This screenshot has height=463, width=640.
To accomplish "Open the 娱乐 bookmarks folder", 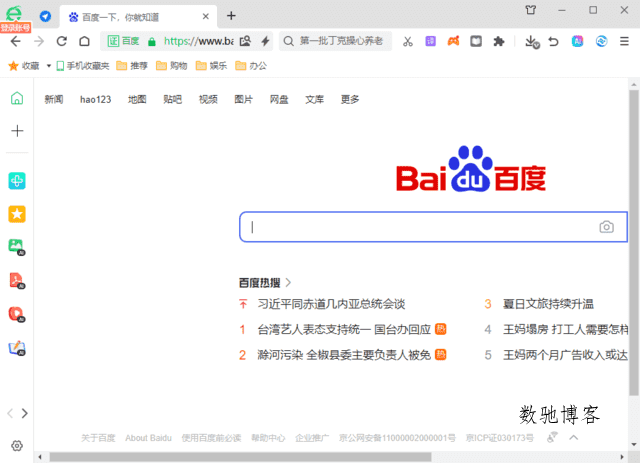I will 211,66.
